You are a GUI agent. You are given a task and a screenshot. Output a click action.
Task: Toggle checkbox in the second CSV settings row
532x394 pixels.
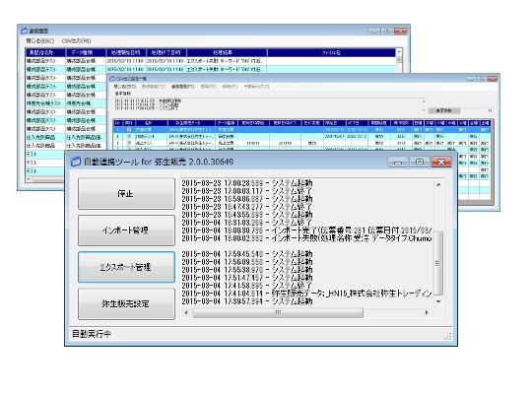(x=129, y=136)
